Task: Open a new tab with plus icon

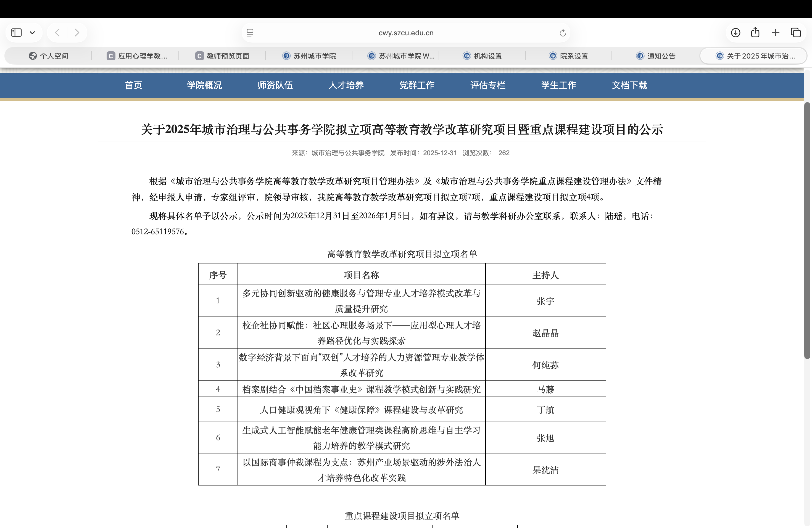Action: pos(776,33)
